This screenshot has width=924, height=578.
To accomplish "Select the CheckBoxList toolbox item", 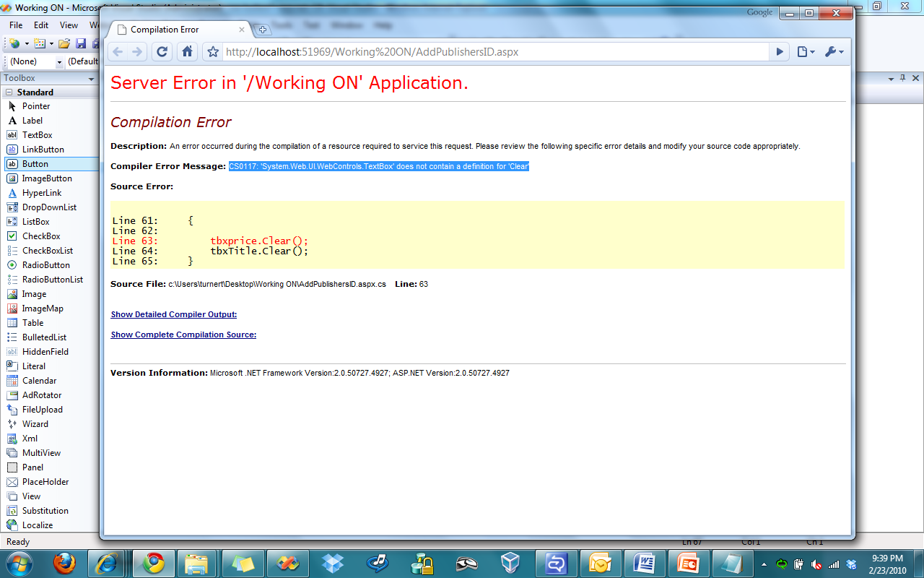I will coord(47,251).
